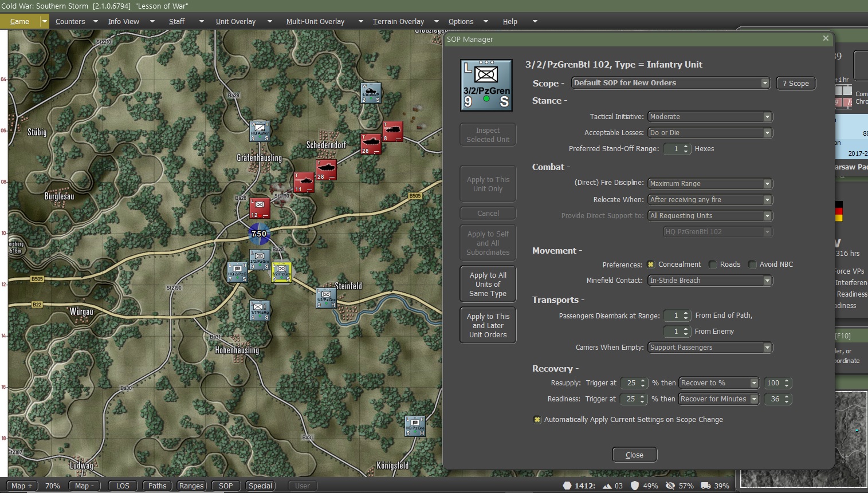Image resolution: width=868 pixels, height=493 pixels.
Task: Toggle the Ranges button in bottom bar
Action: pyautogui.click(x=191, y=486)
